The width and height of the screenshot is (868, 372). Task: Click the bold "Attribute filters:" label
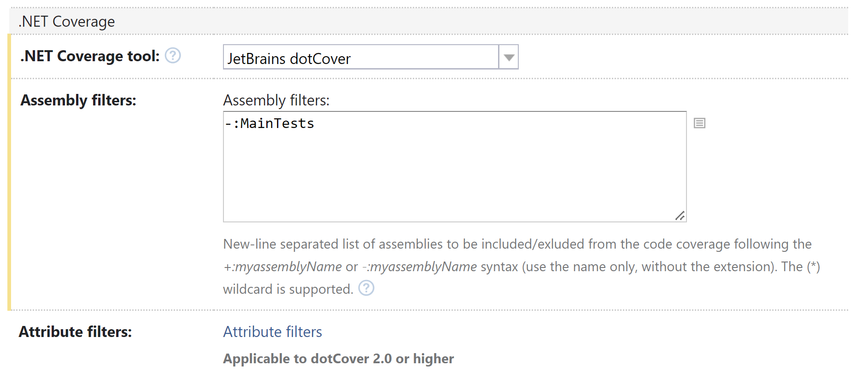(75, 332)
